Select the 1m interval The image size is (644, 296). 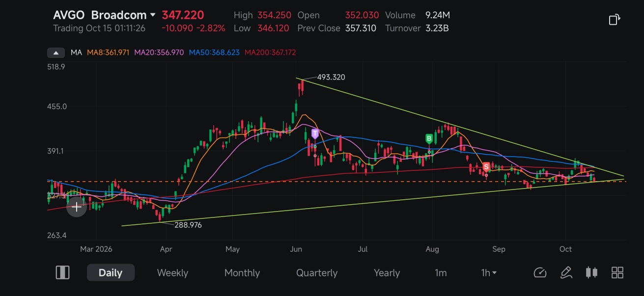[x=441, y=272]
